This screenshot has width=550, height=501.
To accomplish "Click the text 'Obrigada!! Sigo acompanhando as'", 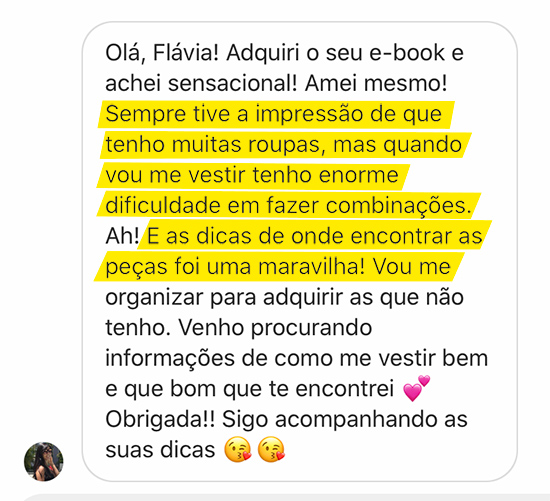I will (287, 419).
